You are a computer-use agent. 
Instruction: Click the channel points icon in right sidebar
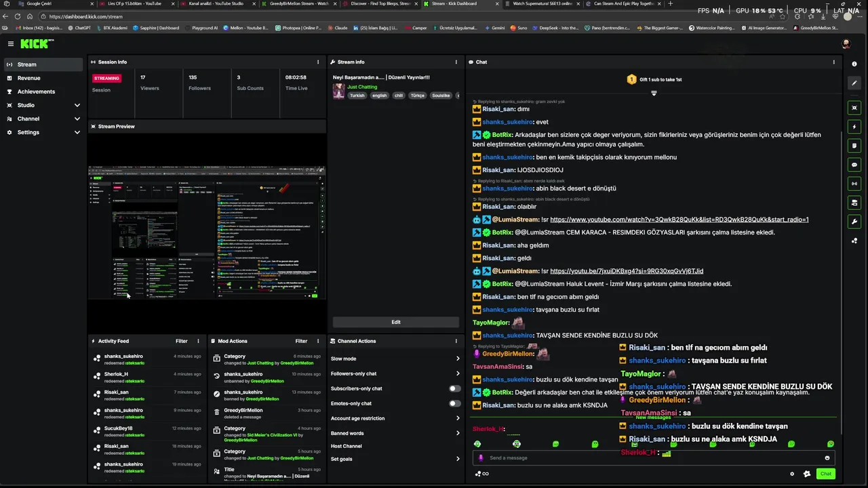(854, 241)
